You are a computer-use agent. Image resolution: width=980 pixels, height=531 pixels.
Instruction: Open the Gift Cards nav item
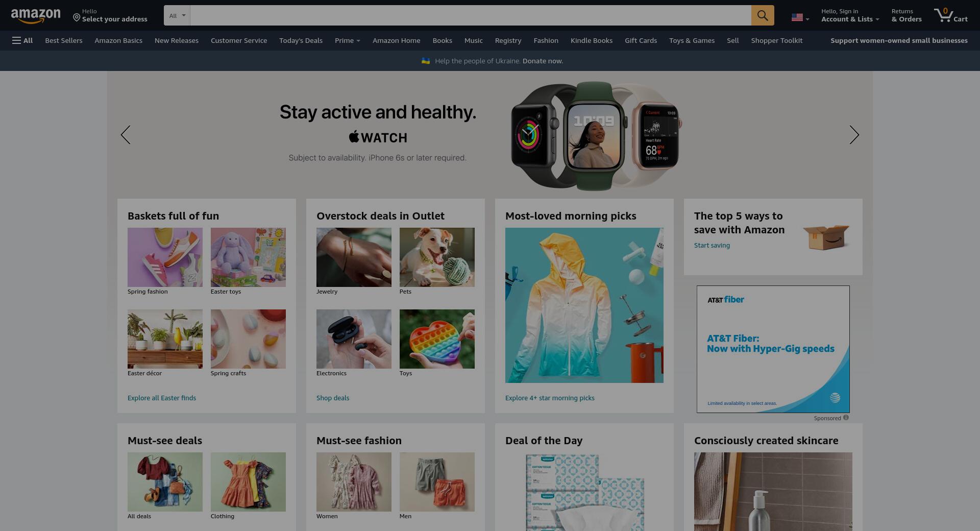(641, 40)
